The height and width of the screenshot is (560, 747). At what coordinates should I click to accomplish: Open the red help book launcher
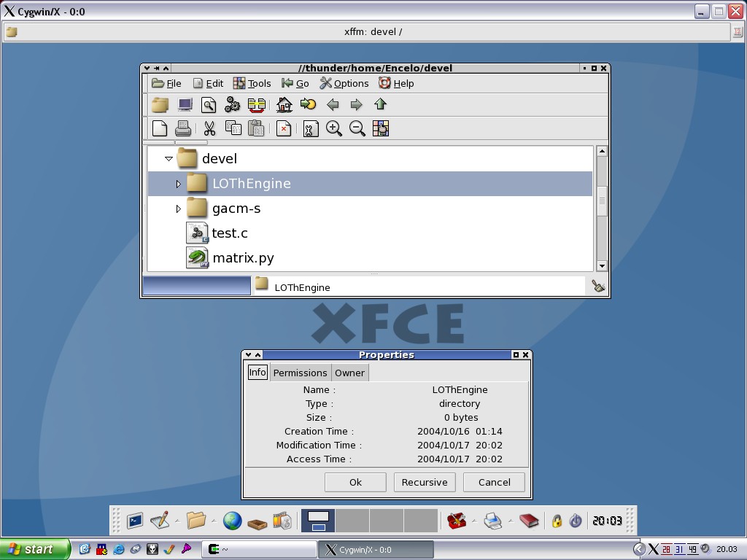tap(529, 521)
